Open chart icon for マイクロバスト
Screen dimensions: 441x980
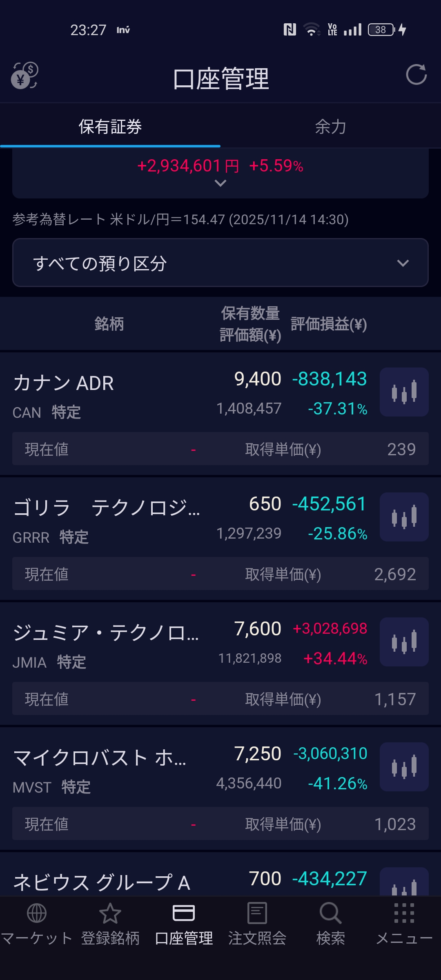(x=404, y=767)
